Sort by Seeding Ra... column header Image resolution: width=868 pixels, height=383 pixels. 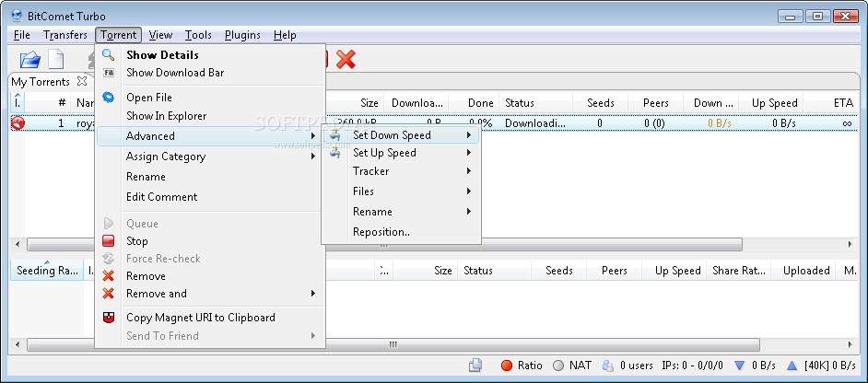pyautogui.click(x=47, y=271)
